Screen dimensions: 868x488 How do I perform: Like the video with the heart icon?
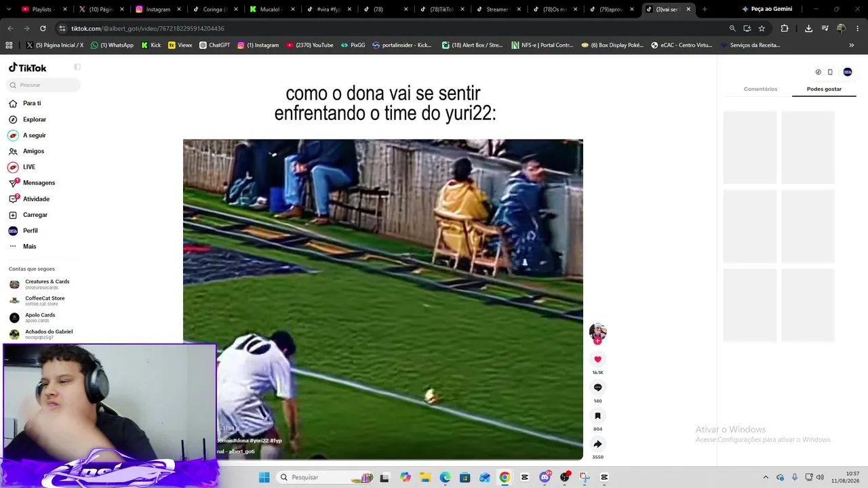click(x=597, y=359)
